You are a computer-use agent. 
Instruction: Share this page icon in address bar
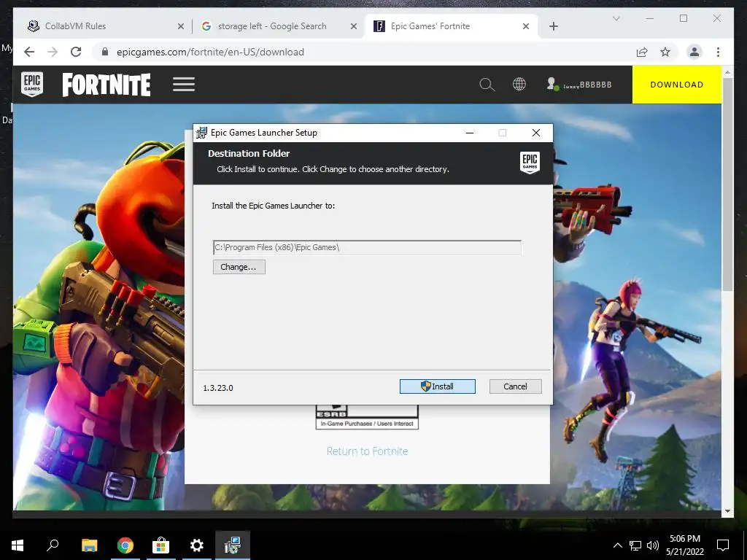tap(642, 52)
